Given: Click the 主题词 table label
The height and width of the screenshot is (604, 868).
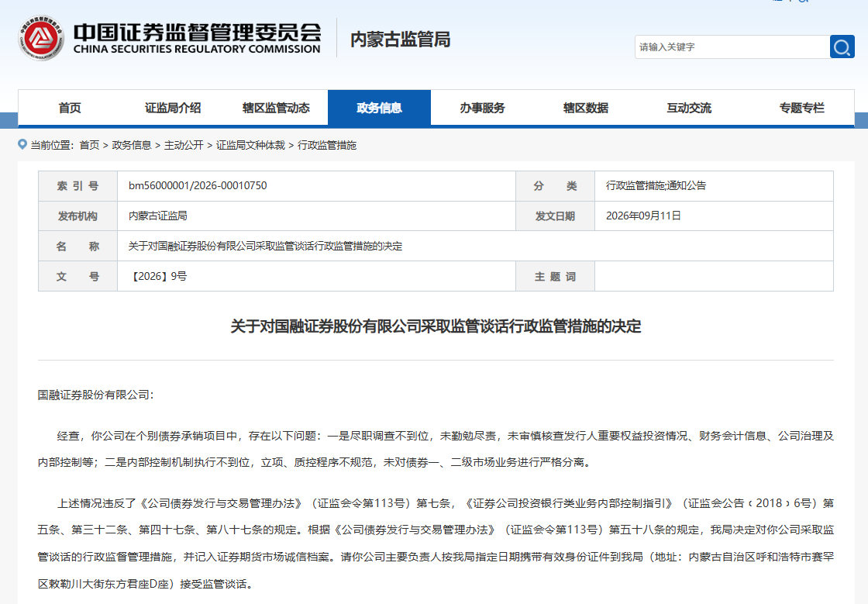Looking at the screenshot, I should click(x=555, y=276).
